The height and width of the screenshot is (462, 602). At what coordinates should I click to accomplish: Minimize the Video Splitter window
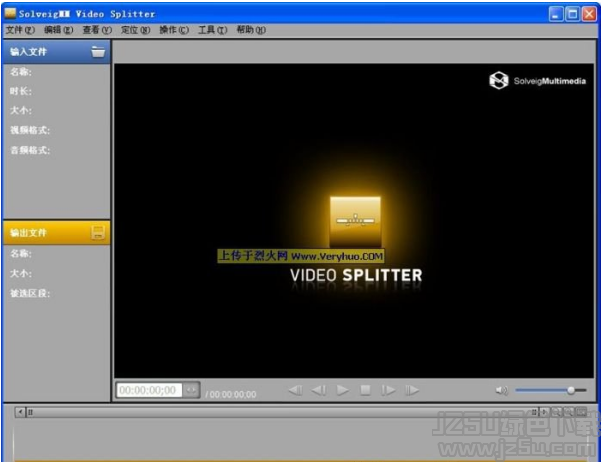pos(556,14)
